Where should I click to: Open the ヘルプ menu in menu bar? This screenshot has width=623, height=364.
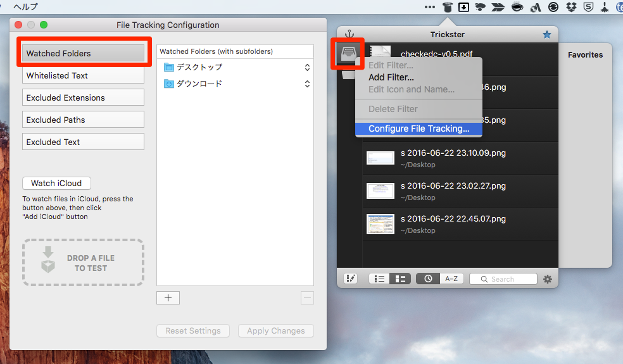pos(25,7)
